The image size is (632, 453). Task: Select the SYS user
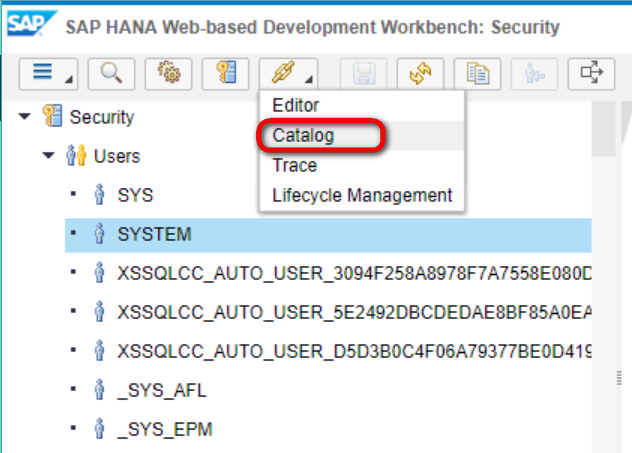tap(135, 195)
